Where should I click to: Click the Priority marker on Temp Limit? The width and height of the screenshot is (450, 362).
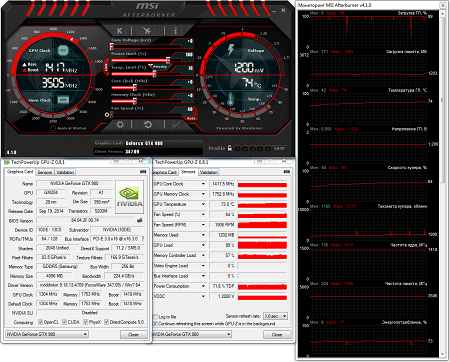point(160,67)
